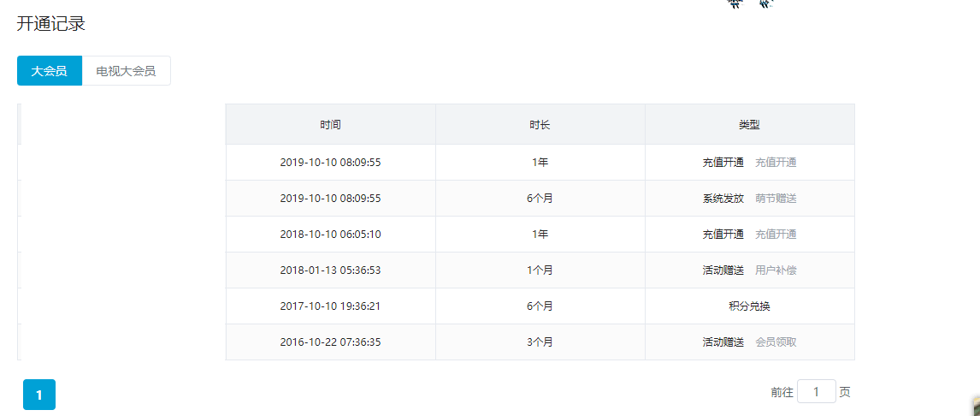Select the 2017-10-10 19:36:21 record

[x=330, y=306]
